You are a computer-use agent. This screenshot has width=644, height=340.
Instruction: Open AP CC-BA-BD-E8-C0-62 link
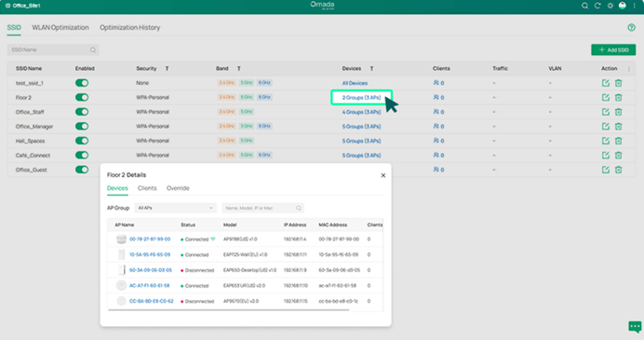pos(152,302)
